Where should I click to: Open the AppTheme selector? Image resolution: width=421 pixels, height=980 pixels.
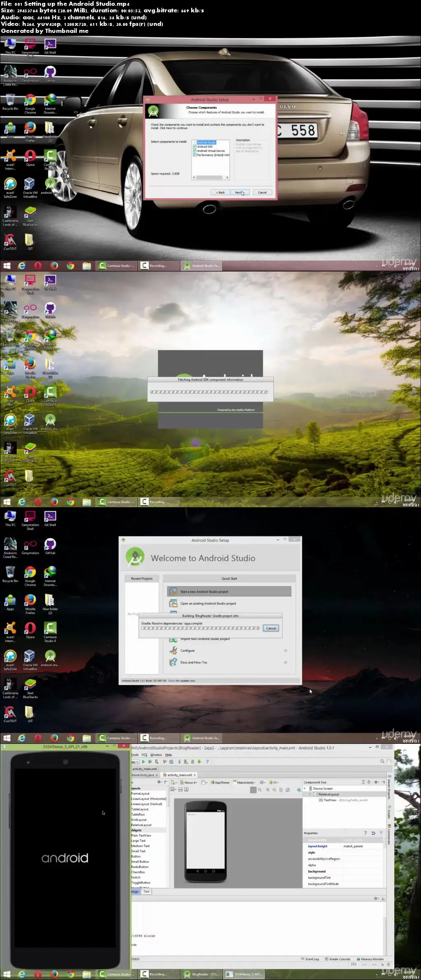click(x=220, y=782)
